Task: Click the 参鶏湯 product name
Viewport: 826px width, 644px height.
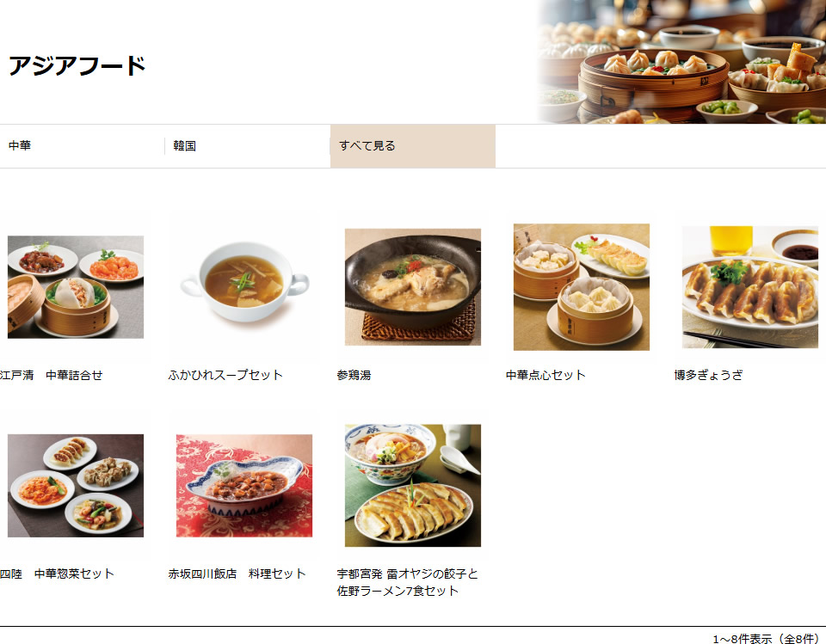Action: coord(354,375)
